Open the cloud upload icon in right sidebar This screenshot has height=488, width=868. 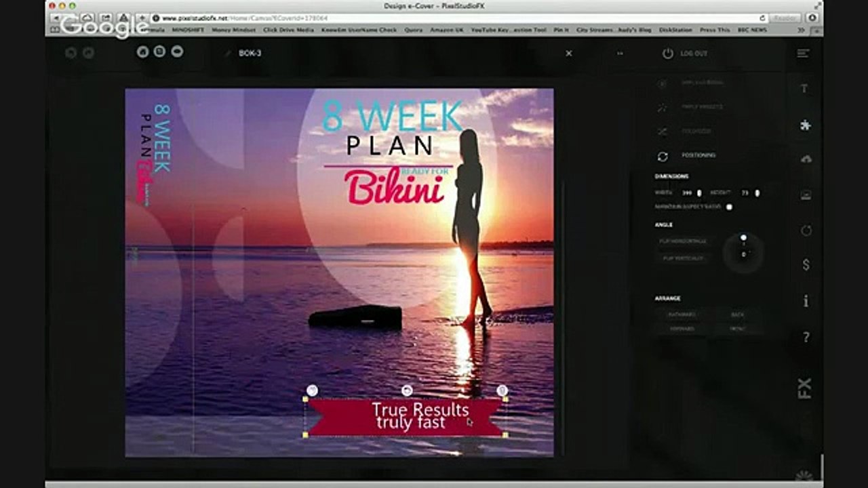click(x=806, y=159)
